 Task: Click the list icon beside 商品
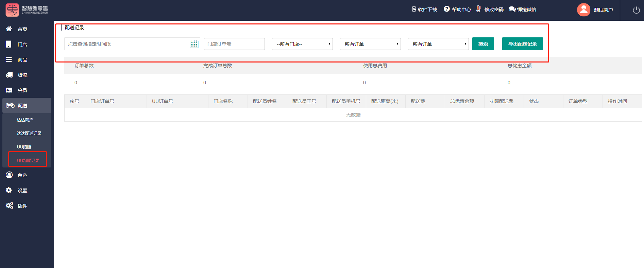[9, 59]
